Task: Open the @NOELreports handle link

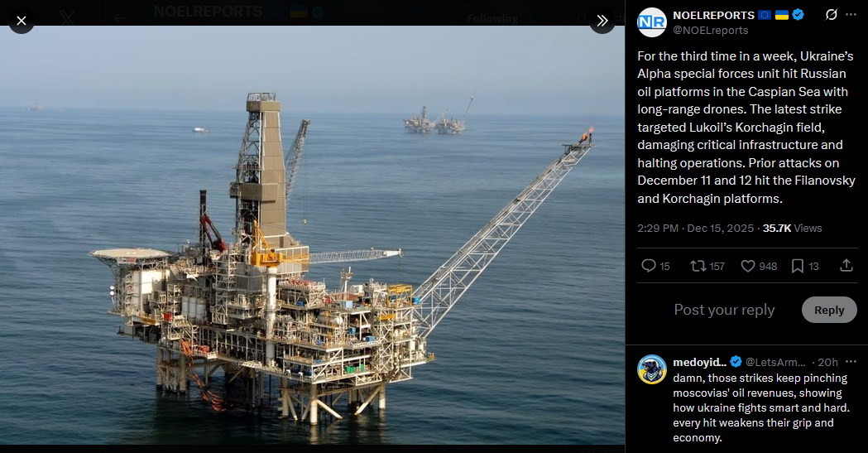Action: click(x=710, y=31)
